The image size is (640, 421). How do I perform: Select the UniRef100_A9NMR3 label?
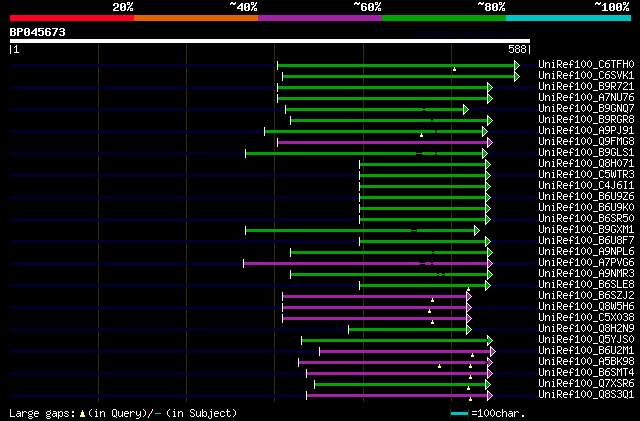(586, 274)
